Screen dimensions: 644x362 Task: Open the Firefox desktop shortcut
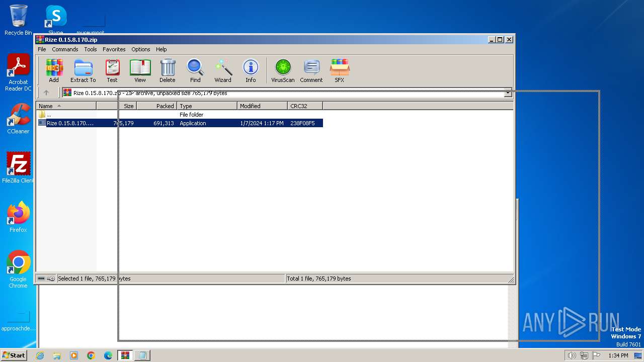coord(18,217)
